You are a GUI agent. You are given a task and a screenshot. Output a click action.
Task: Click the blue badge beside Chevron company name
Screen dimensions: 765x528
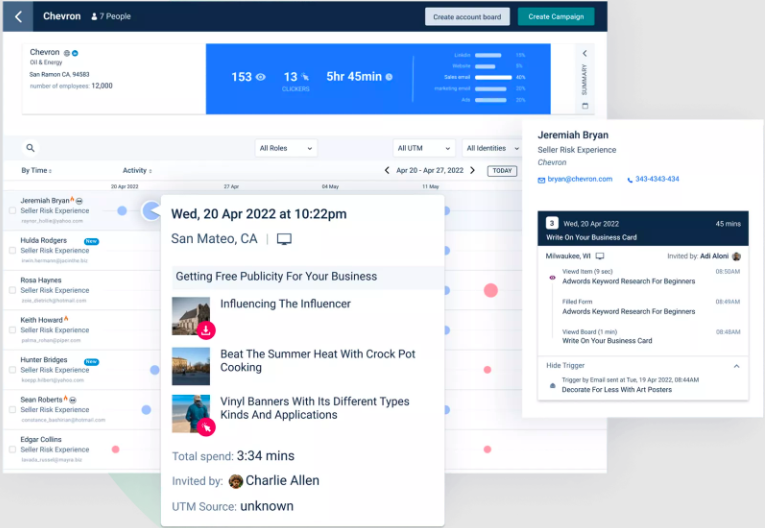(x=75, y=53)
